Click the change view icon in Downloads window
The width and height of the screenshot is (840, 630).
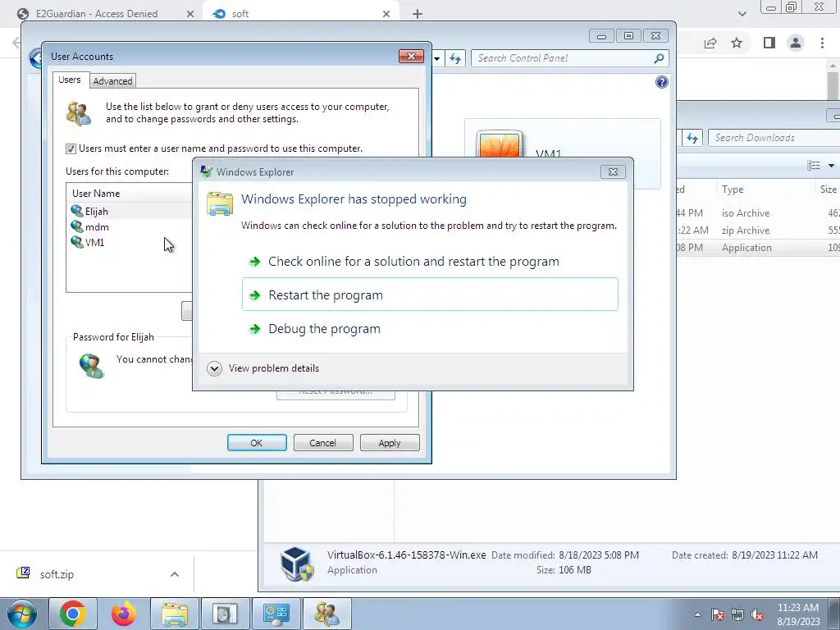coord(813,166)
